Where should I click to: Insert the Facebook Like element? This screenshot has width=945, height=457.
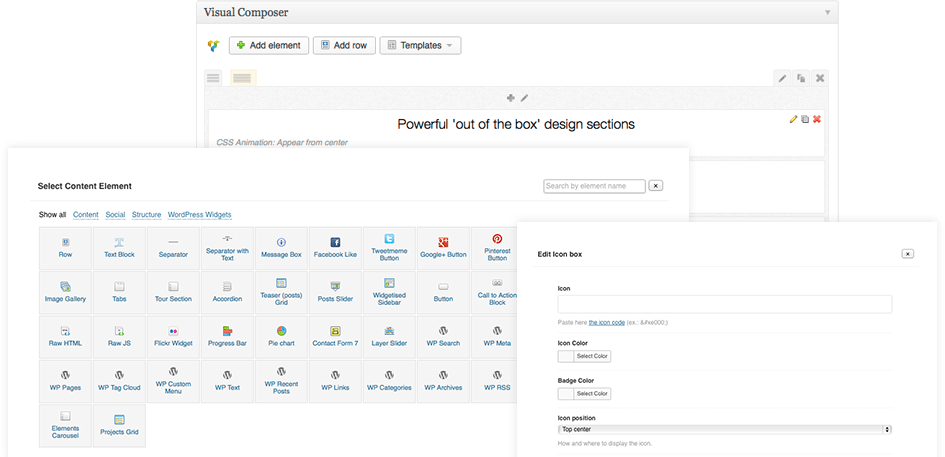coord(335,248)
